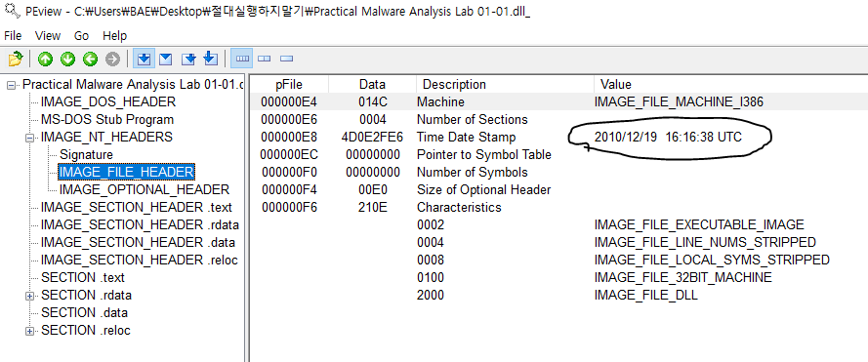The height and width of the screenshot is (362, 868).
Task: Select the IMAGE_NT_HEADERS tree item
Action: click(106, 137)
